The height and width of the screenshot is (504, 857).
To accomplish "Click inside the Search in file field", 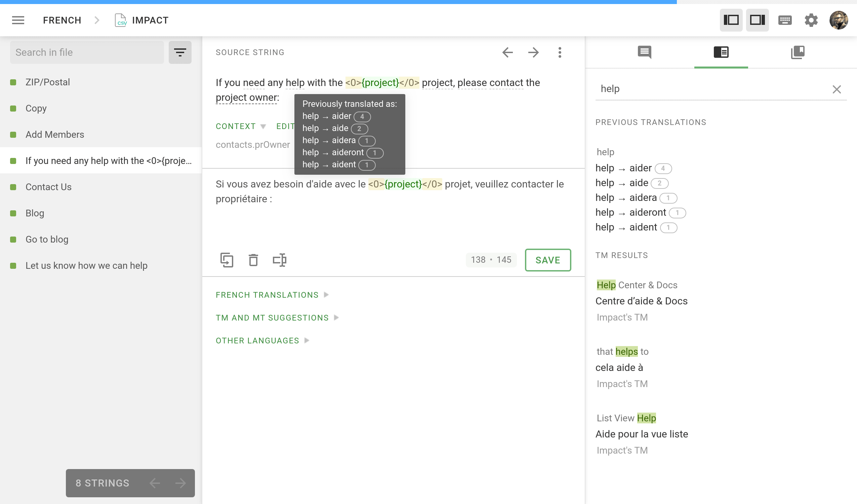I will [x=87, y=52].
